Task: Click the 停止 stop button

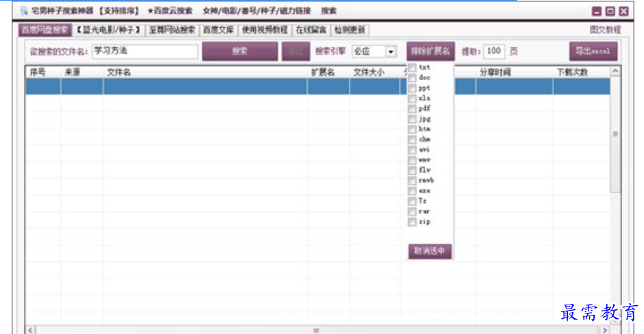Action: point(296,51)
